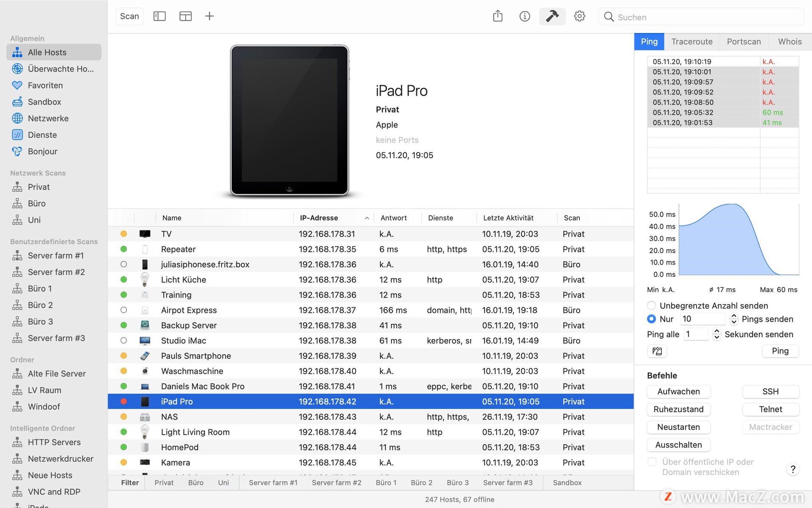Click the Suchen search field
Viewport: 812px width, 508px height.
click(x=701, y=17)
